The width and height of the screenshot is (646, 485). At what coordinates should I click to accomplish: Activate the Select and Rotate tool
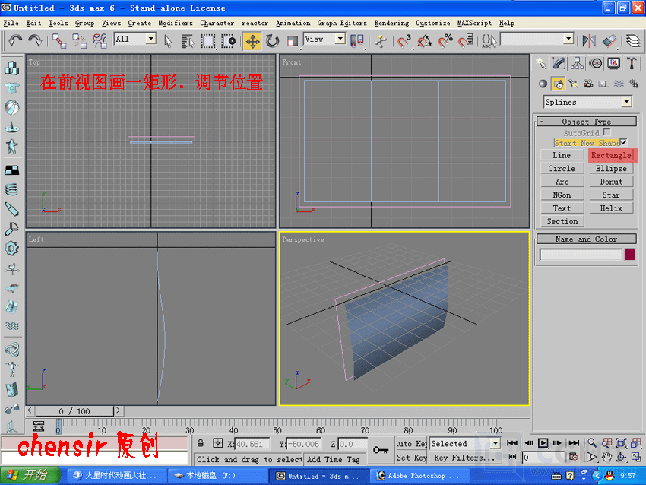272,41
